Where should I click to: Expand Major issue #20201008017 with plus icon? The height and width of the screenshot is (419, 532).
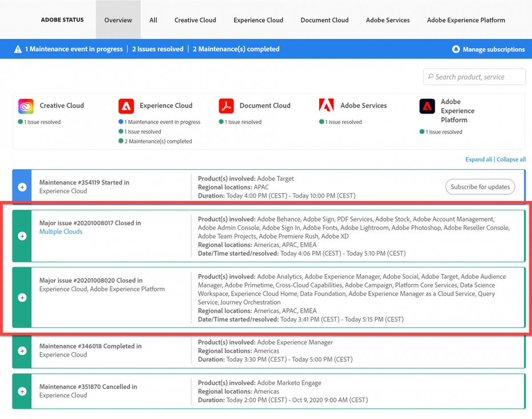point(22,236)
